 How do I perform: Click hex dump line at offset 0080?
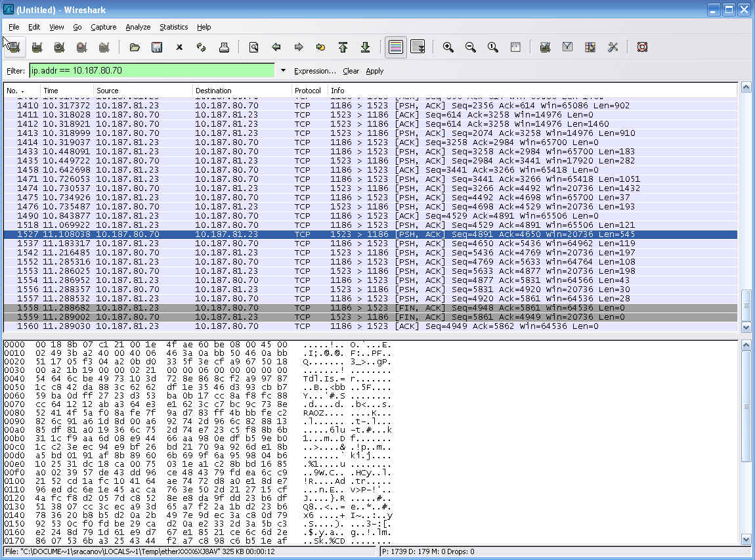click(x=198, y=413)
